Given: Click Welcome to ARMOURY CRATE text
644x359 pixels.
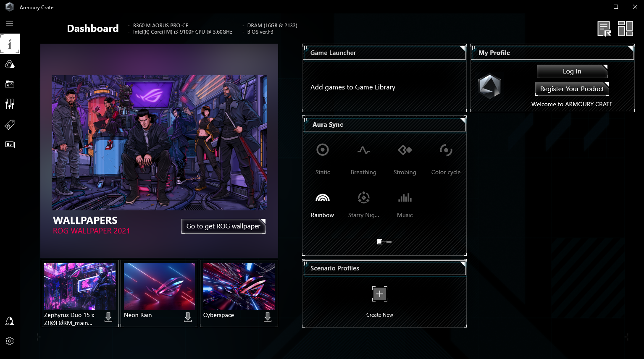Looking at the screenshot, I should tap(572, 104).
